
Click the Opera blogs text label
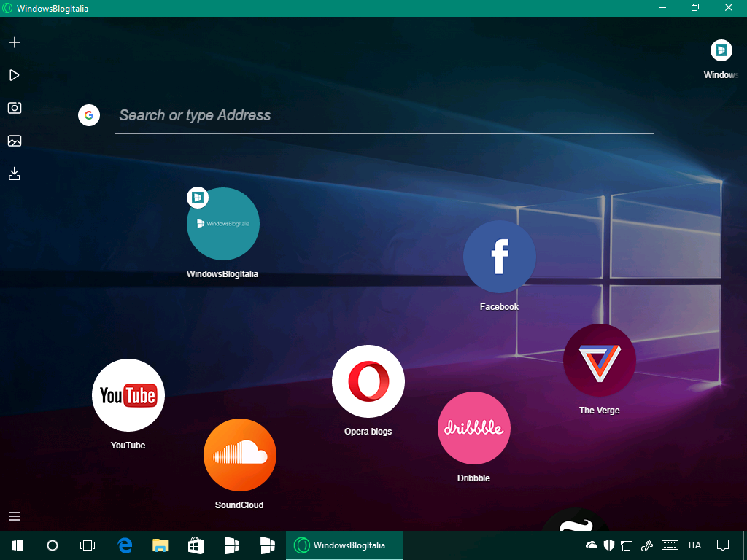368,432
